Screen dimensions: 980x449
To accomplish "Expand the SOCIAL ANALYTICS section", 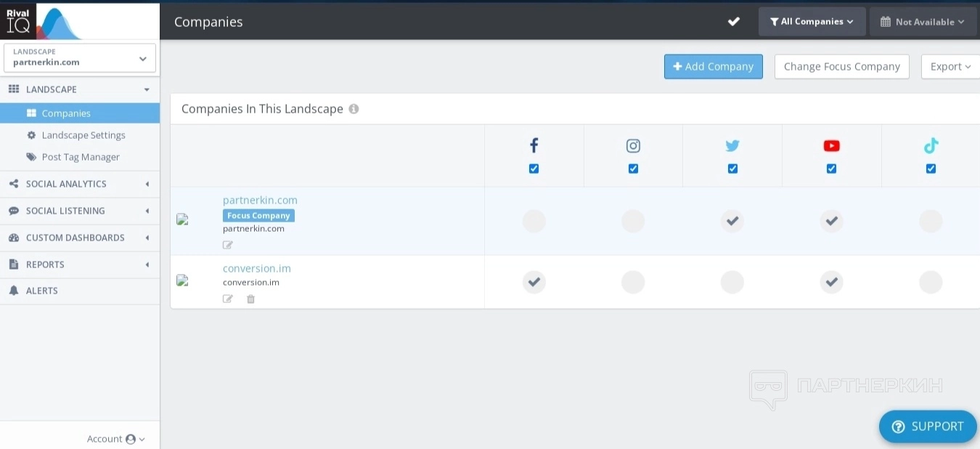I will pos(80,184).
